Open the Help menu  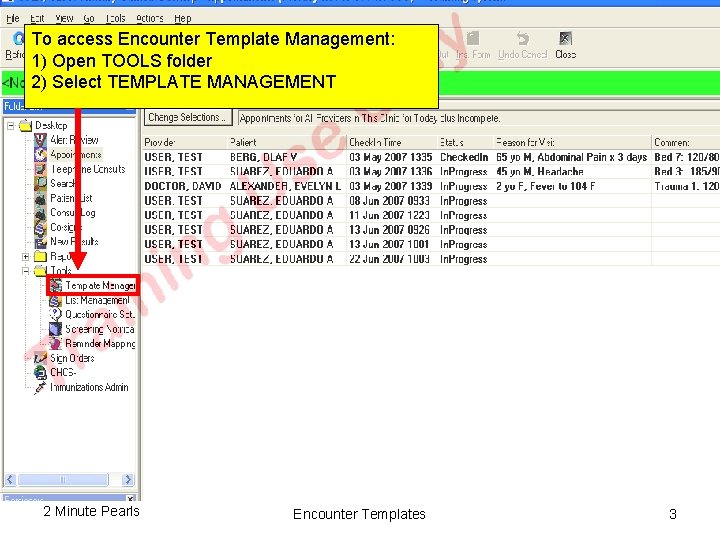point(183,18)
